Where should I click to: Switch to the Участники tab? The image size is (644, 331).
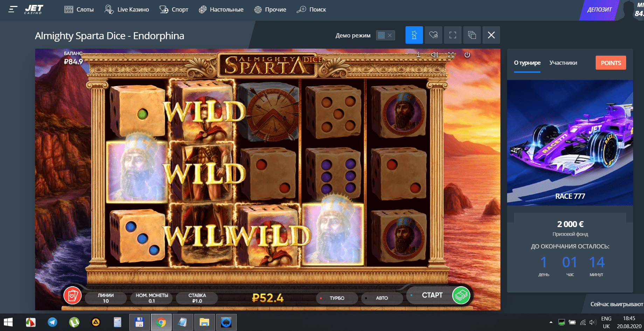(563, 63)
